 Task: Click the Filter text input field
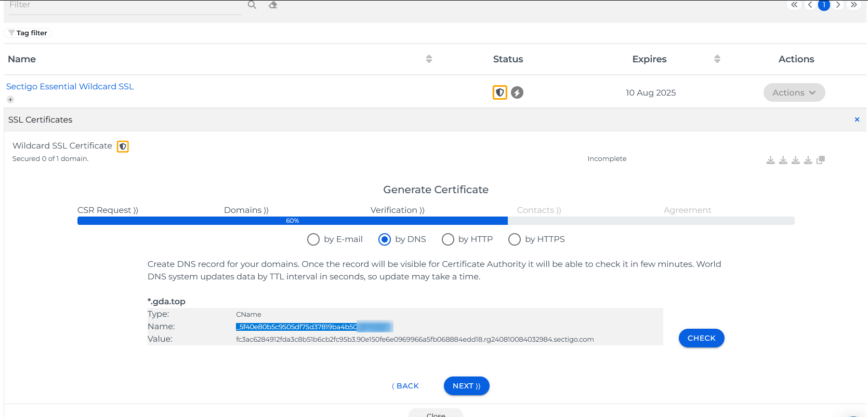pyautogui.click(x=125, y=5)
